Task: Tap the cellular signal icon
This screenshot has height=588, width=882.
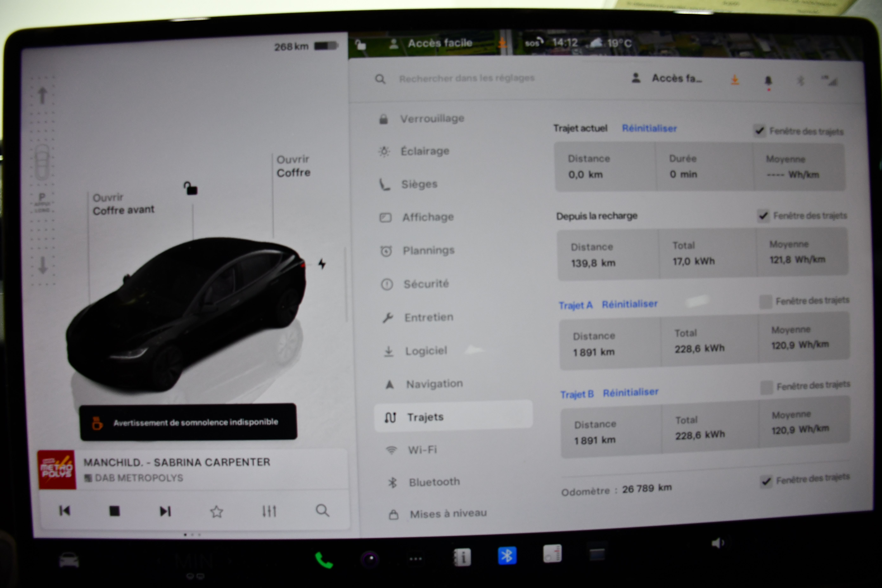Action: click(x=830, y=80)
